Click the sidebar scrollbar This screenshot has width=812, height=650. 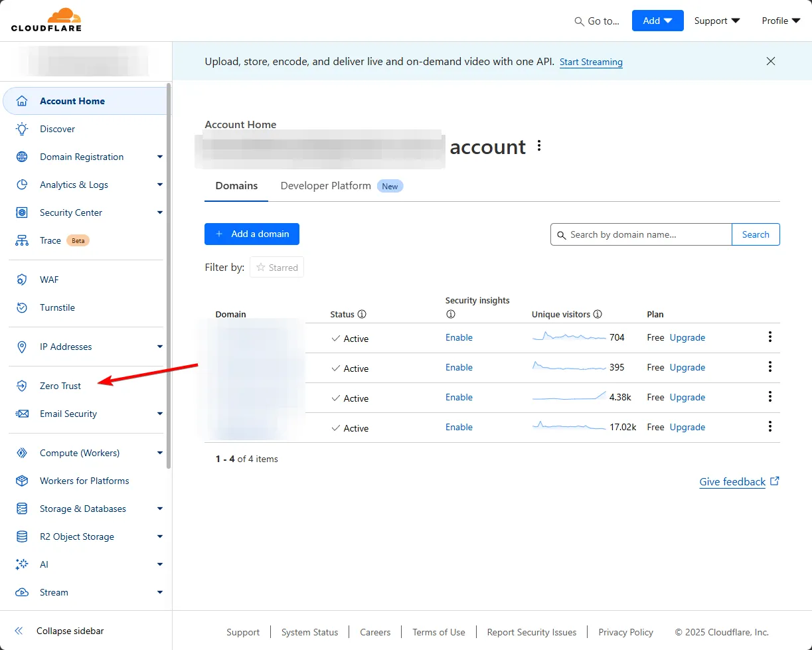tap(169, 276)
